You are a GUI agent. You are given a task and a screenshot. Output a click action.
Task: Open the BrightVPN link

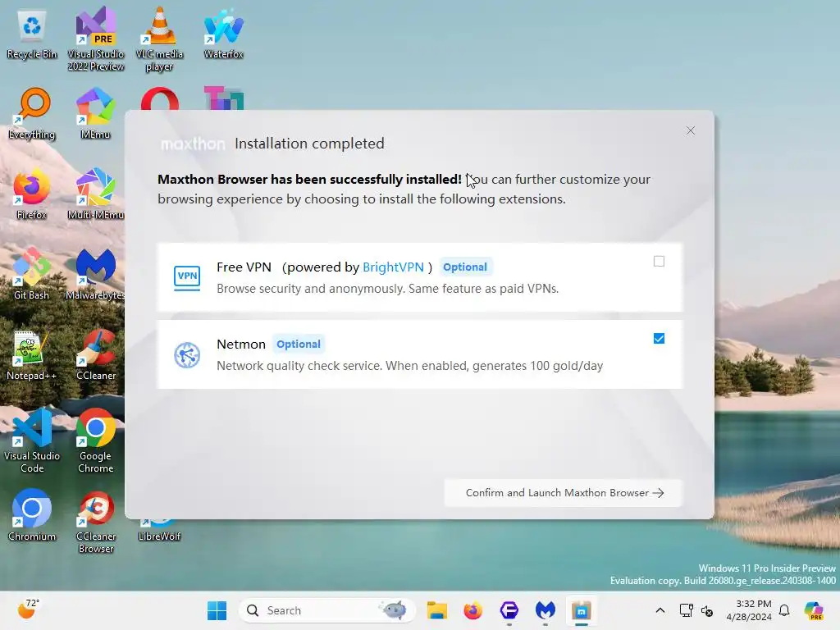click(393, 267)
